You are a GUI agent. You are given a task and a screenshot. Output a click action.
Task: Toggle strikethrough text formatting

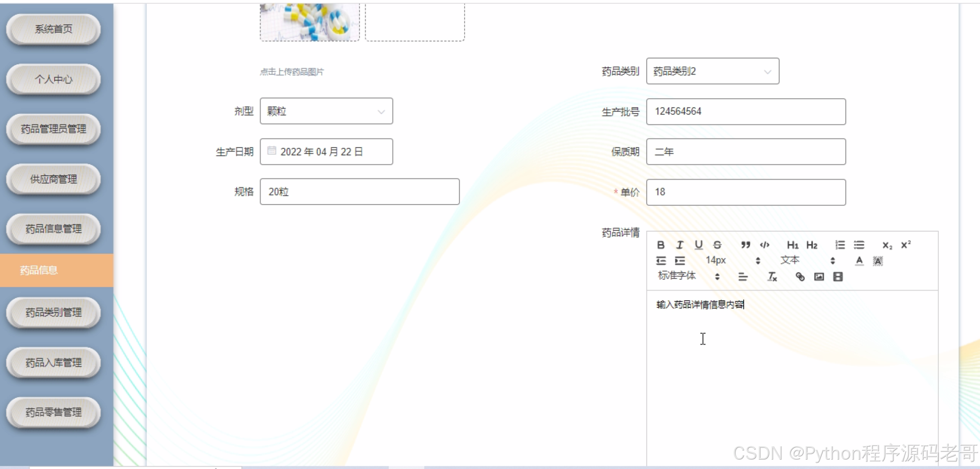[717, 245]
